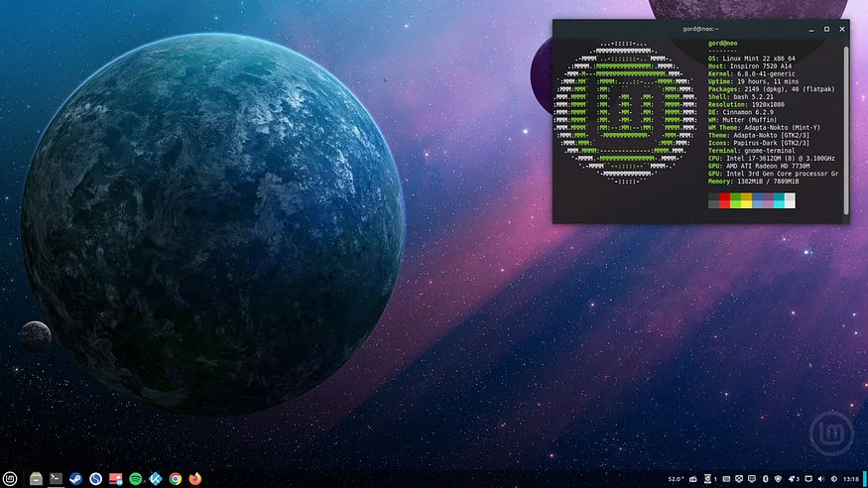This screenshot has width=868, height=488.
Task: Open Kodi from the panel launcher
Action: pos(155,479)
